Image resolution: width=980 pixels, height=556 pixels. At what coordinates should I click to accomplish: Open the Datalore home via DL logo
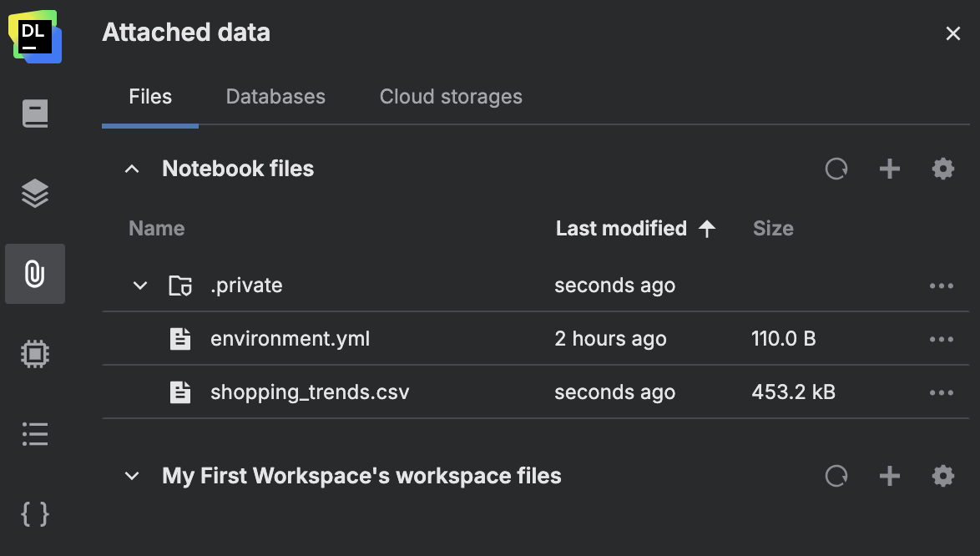(x=35, y=33)
